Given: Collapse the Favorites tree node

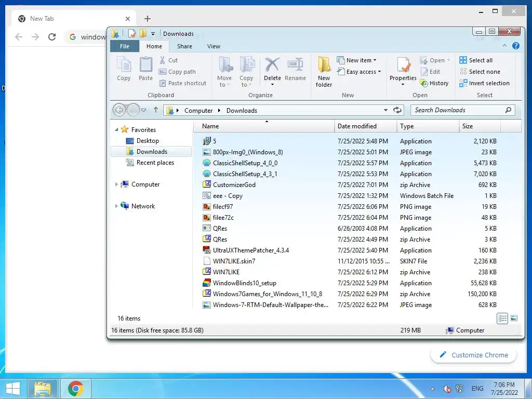Looking at the screenshot, I should tap(116, 129).
